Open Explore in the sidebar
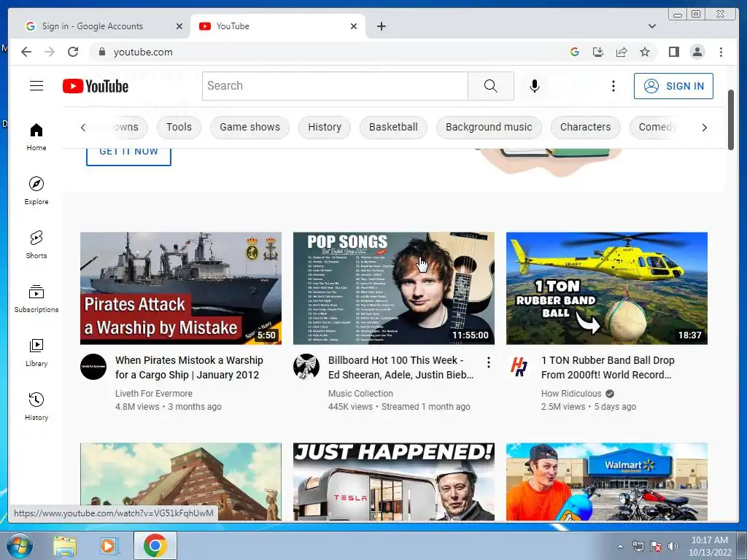Image resolution: width=747 pixels, height=560 pixels. pos(36,190)
